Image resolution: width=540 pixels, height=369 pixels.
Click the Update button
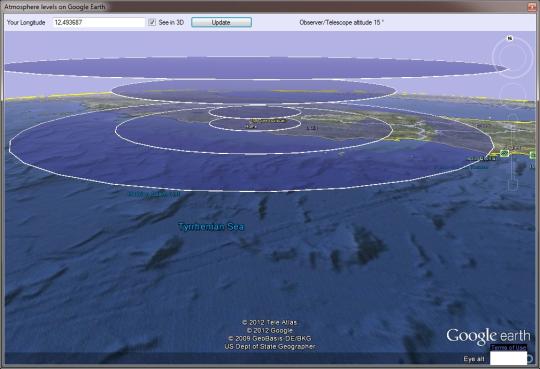point(221,22)
